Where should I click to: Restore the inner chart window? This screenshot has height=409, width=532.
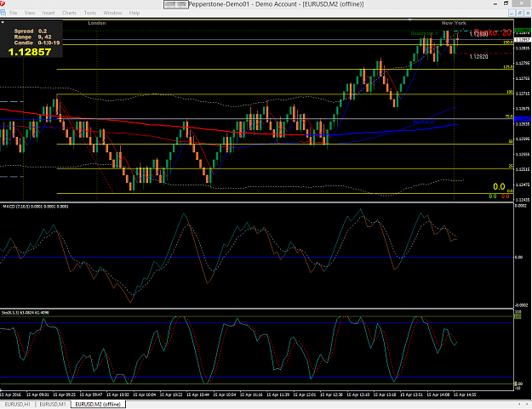519,13
